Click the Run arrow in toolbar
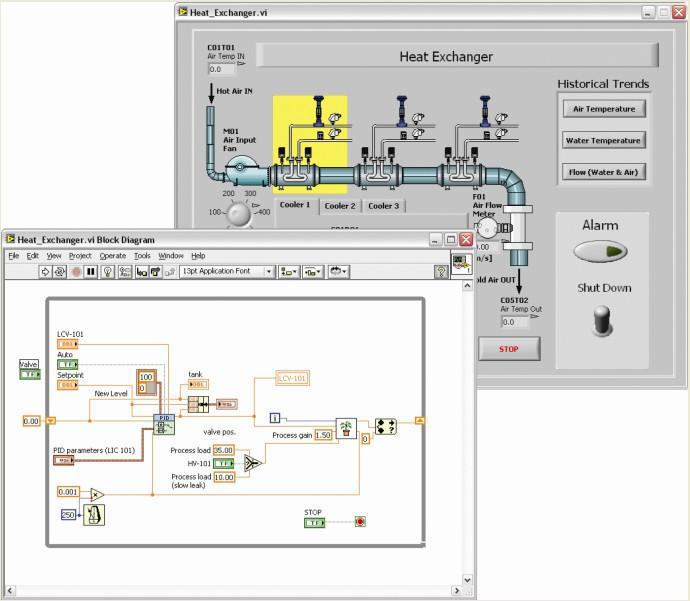Screen dimensions: 690x601 pos(45,271)
